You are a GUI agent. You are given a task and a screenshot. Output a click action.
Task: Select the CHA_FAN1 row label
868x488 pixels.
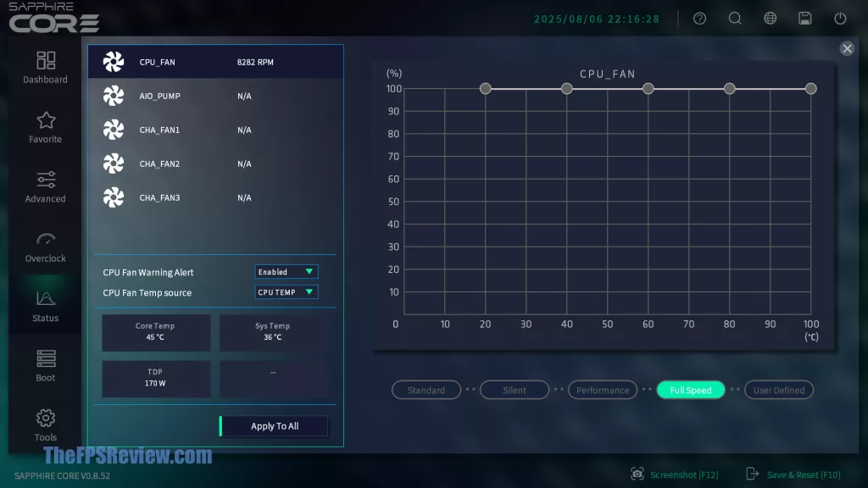(159, 130)
